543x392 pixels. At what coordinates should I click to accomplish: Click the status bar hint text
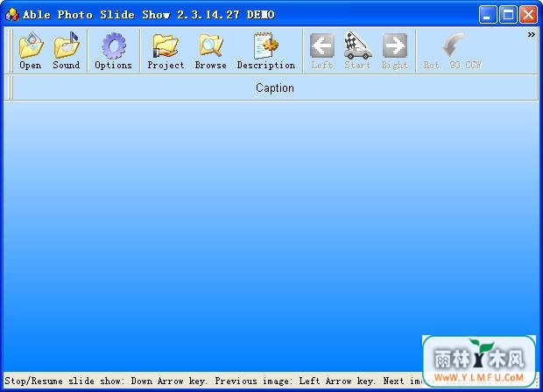pyautogui.click(x=213, y=381)
